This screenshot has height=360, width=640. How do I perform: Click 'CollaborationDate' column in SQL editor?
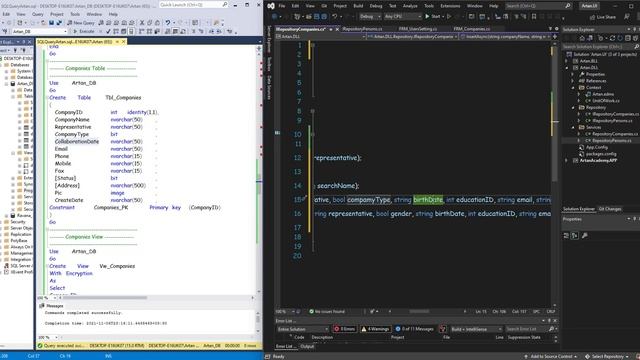tap(77, 142)
